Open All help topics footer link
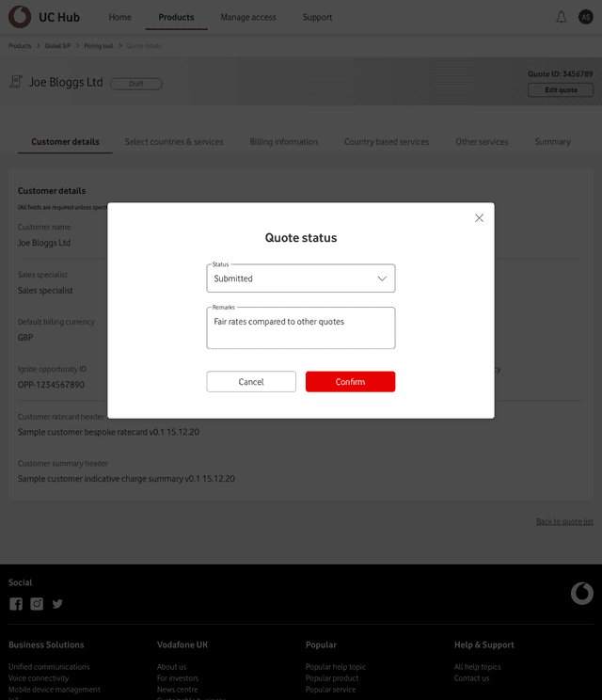The height and width of the screenshot is (700, 602). [x=478, y=666]
